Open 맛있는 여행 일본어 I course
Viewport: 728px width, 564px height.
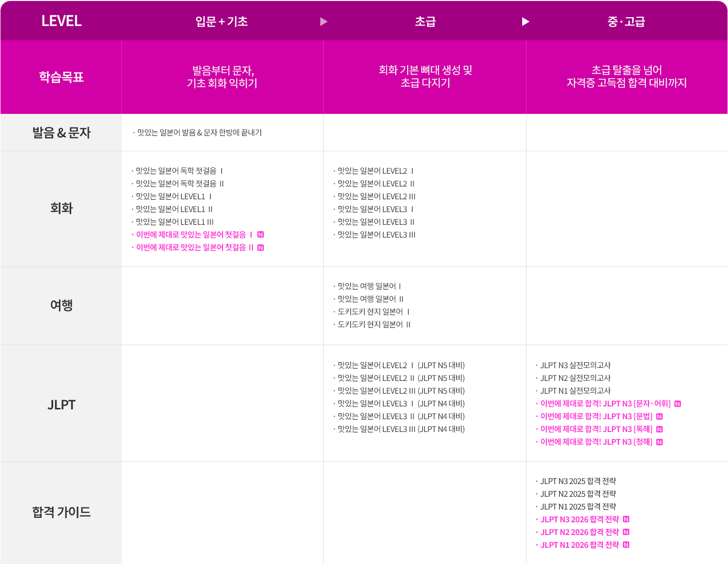tap(367, 286)
